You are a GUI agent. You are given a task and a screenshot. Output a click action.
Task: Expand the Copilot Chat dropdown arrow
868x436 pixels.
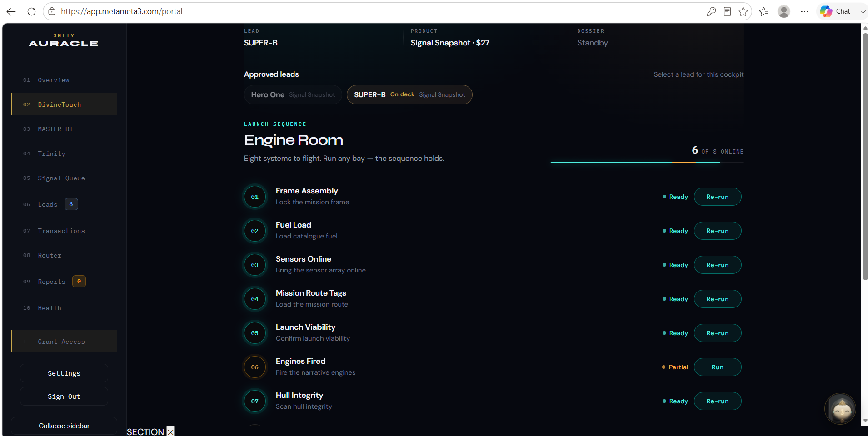[x=863, y=11]
